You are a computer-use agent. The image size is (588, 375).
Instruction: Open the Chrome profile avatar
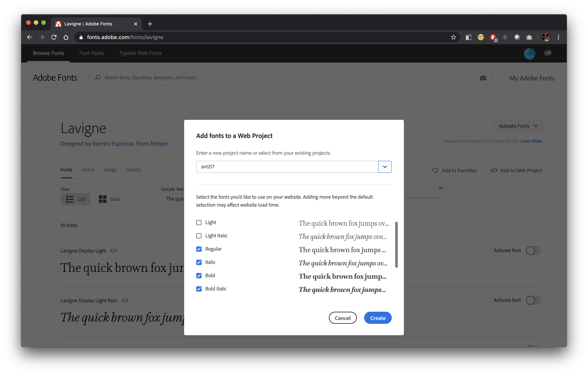[x=546, y=37]
